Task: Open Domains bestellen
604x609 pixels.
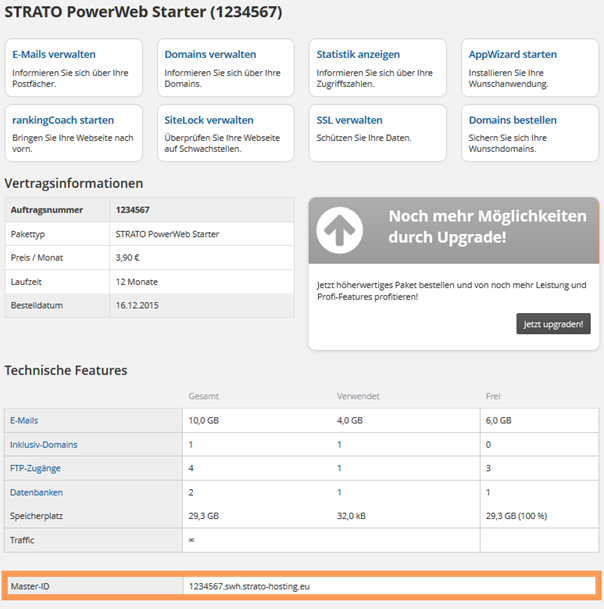Action: coord(512,120)
